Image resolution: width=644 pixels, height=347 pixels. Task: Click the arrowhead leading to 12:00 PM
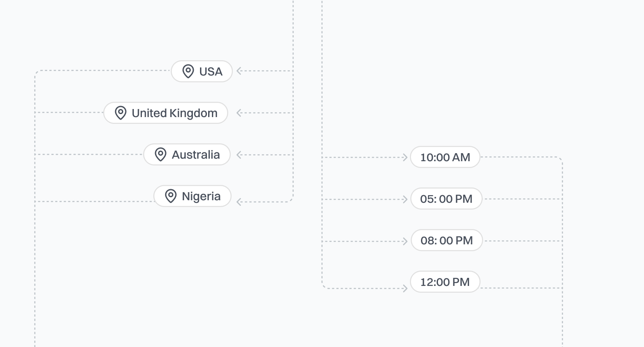click(405, 288)
